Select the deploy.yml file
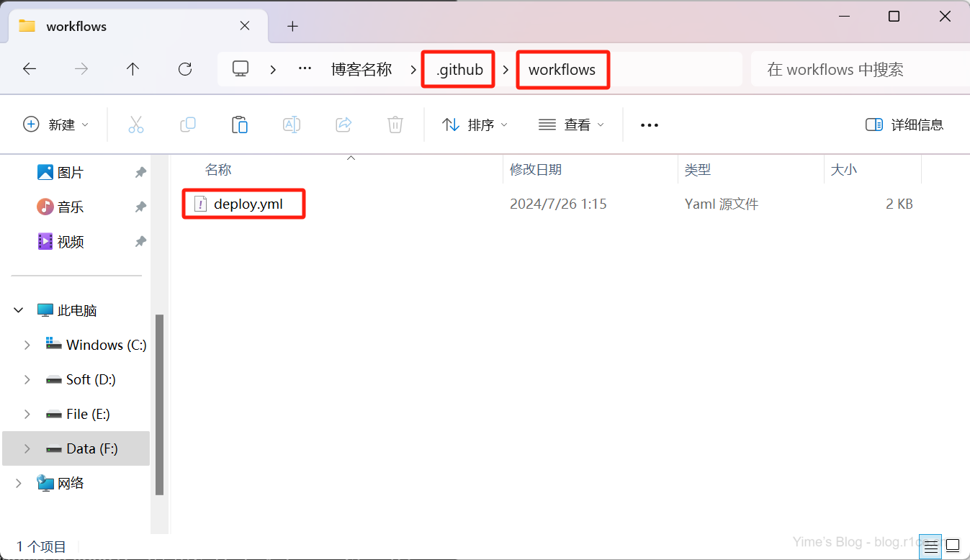The height and width of the screenshot is (560, 970). pos(248,204)
